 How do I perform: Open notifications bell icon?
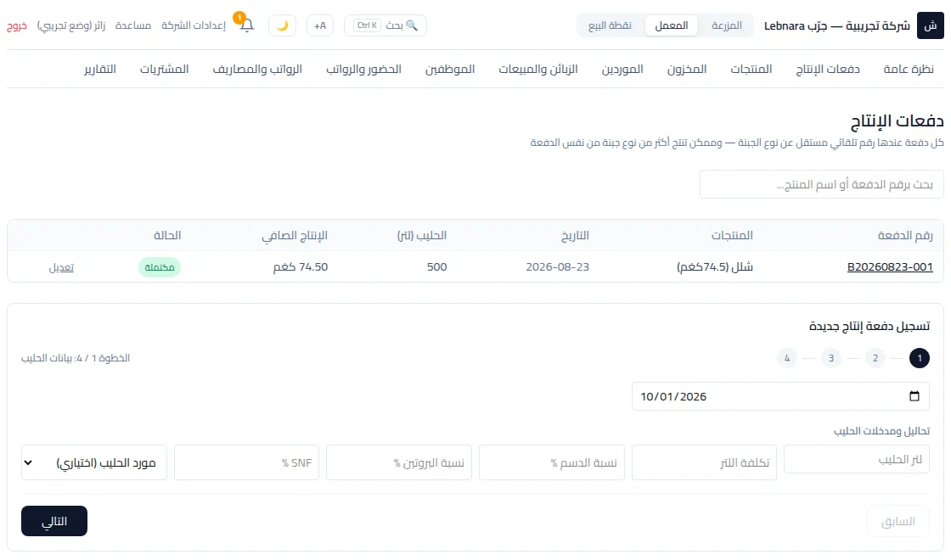(246, 25)
